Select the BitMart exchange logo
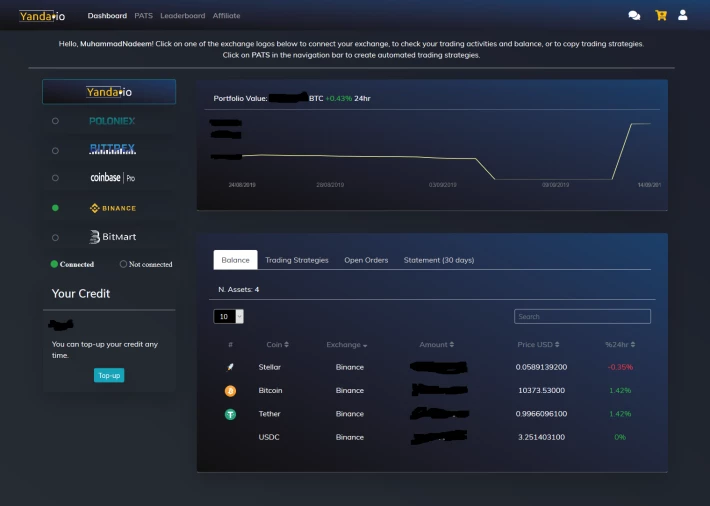This screenshot has height=506, width=710. coord(112,237)
